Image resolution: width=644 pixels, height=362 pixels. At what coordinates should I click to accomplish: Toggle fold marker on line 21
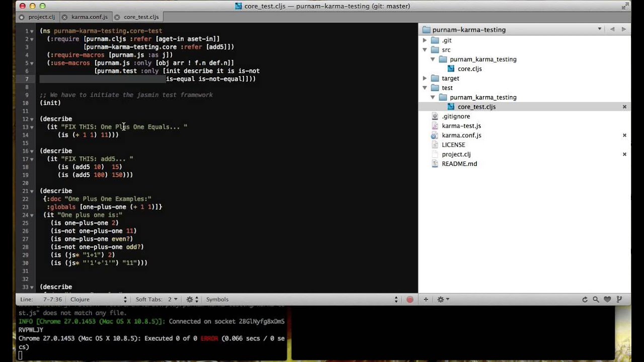[x=32, y=191]
